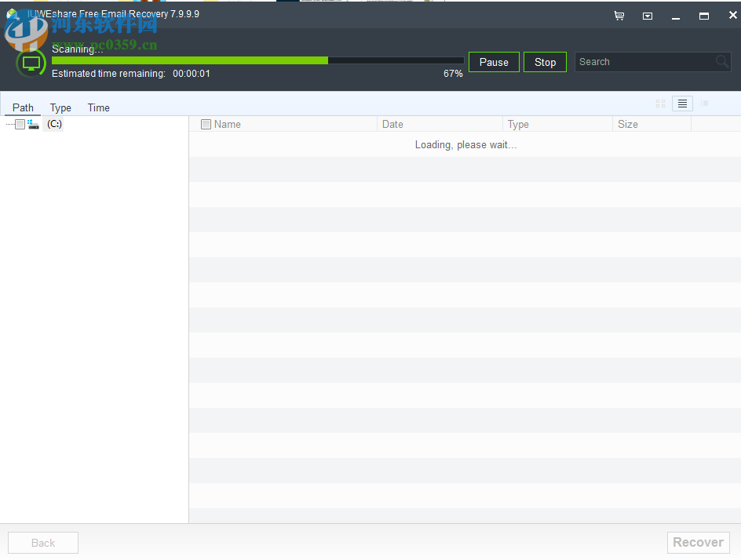Switch to the Type tab
The image size is (741, 560).
(x=60, y=107)
